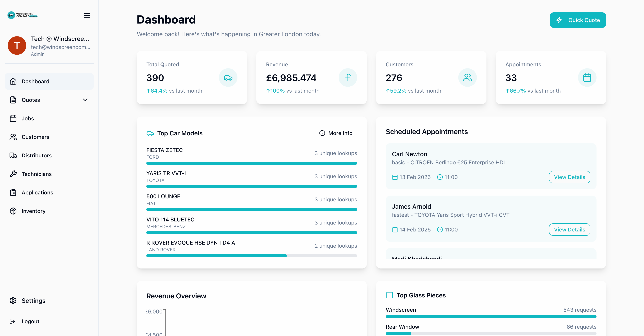
Task: Select the Jobs calendar icon in sidebar
Action: [13, 118]
